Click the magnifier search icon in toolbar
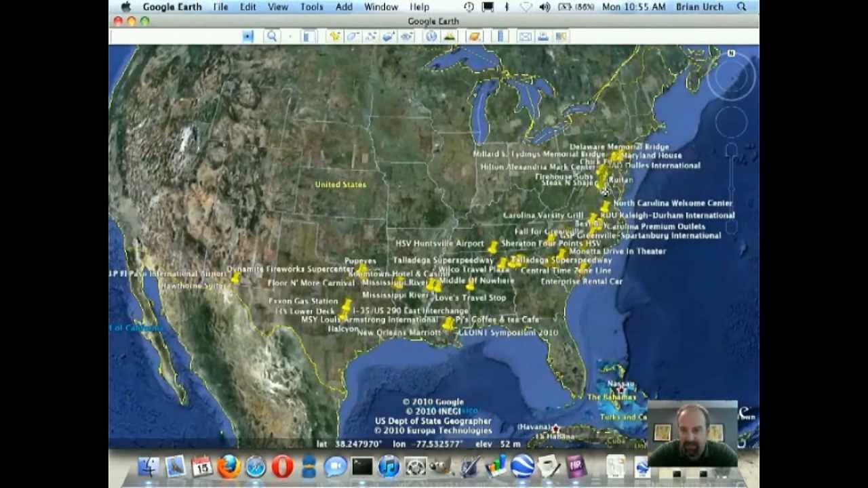Image resolution: width=868 pixels, height=488 pixels. click(x=272, y=37)
